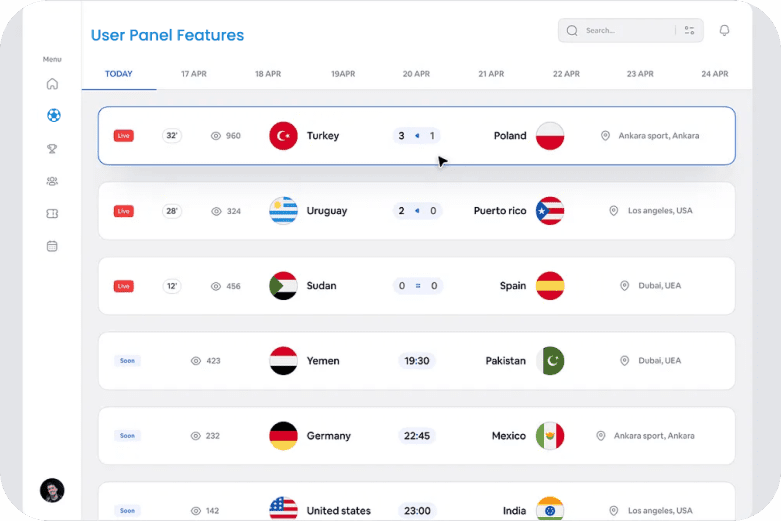Click the notification bell icon
The height and width of the screenshot is (521, 781).
[724, 30]
